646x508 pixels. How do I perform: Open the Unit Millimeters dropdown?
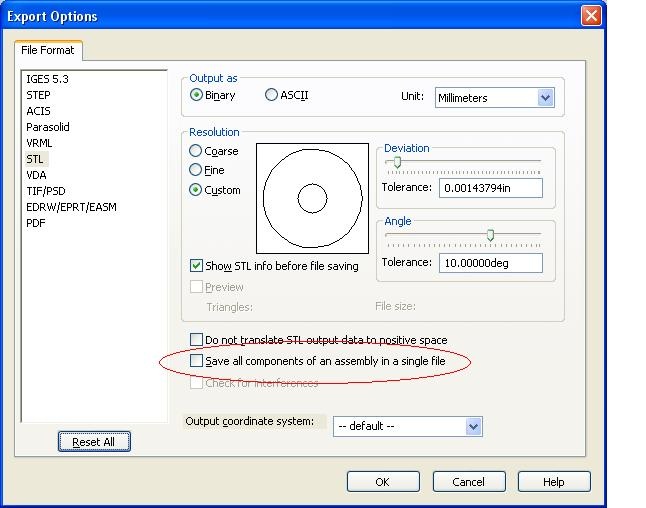494,98
